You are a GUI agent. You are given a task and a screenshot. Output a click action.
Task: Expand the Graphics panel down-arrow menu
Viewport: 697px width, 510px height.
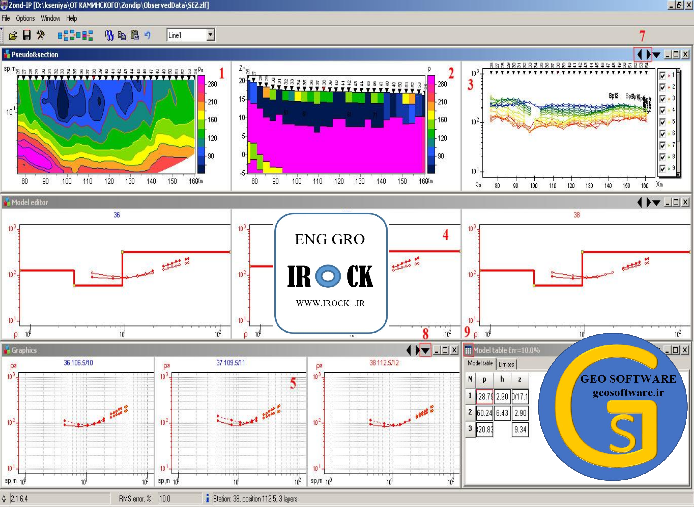point(425,350)
